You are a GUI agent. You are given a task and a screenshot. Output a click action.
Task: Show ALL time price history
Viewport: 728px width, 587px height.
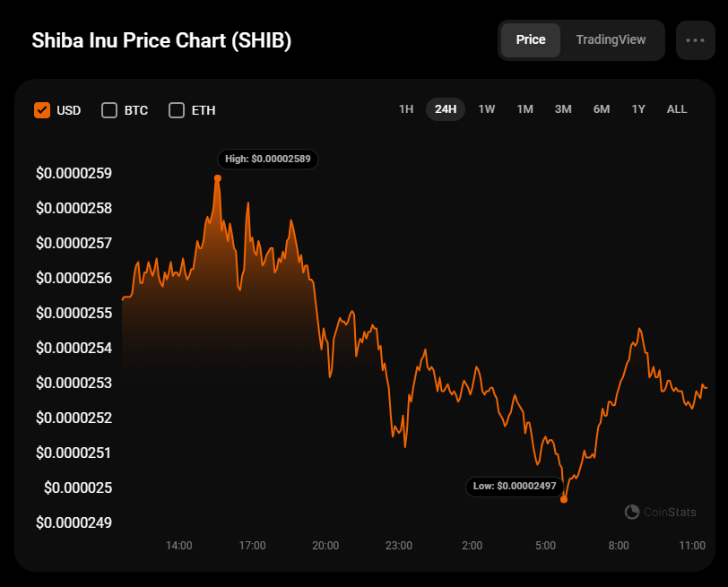coord(677,109)
